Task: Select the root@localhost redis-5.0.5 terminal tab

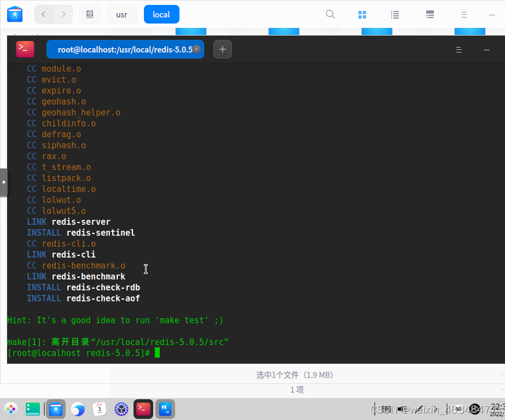Action: click(x=125, y=49)
